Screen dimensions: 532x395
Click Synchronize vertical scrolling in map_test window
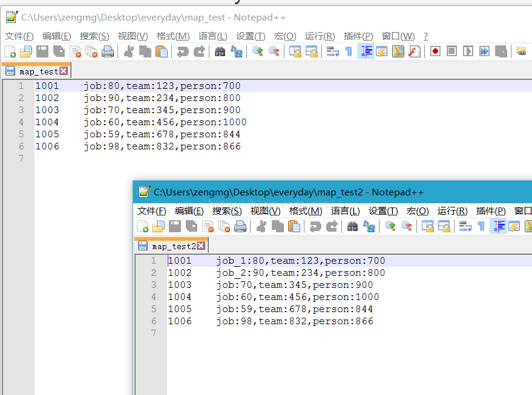pyautogui.click(x=295, y=51)
